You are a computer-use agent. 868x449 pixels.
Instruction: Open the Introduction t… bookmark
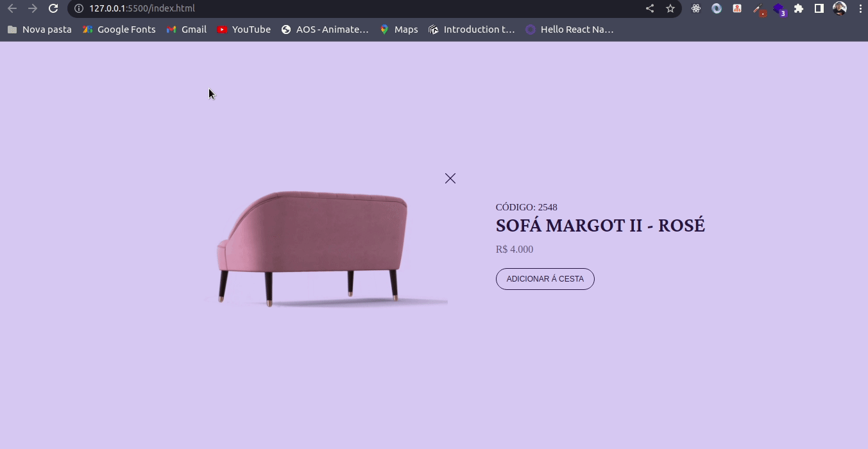click(x=472, y=30)
